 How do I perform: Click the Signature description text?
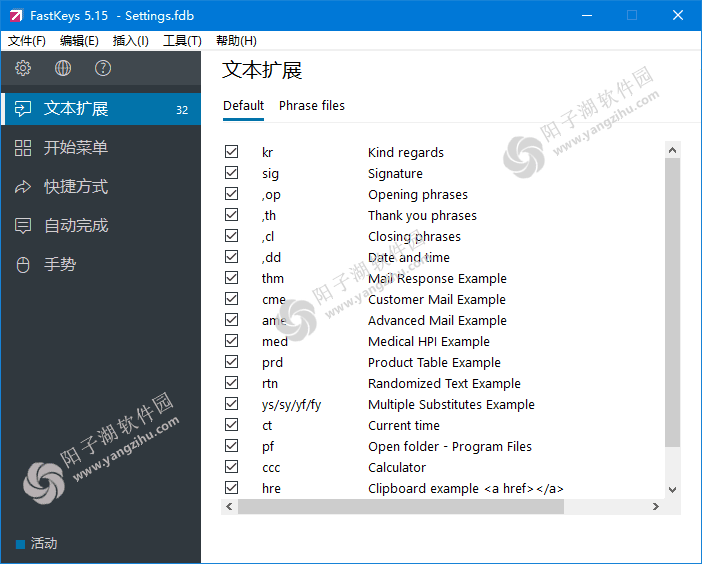click(x=395, y=174)
